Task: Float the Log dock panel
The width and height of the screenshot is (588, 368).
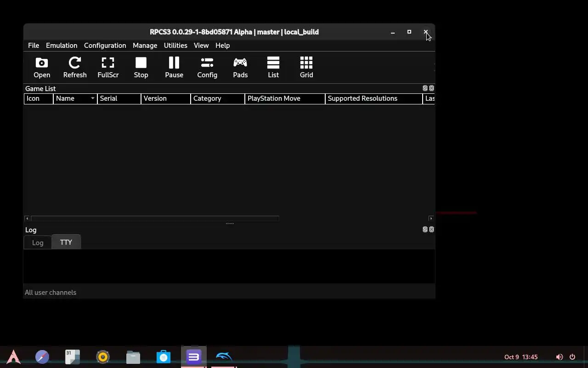Action: coord(425,229)
